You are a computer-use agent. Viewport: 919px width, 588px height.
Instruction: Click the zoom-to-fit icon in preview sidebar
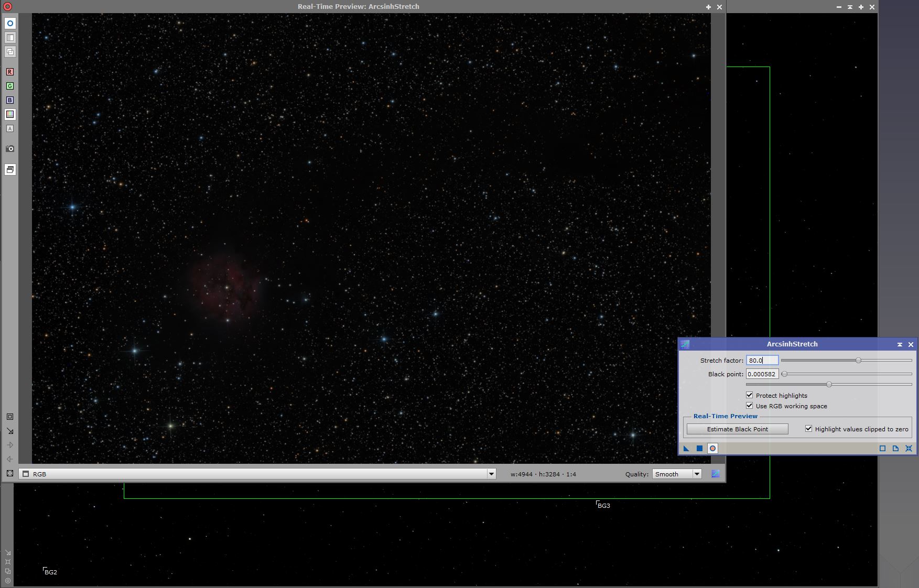[10, 473]
